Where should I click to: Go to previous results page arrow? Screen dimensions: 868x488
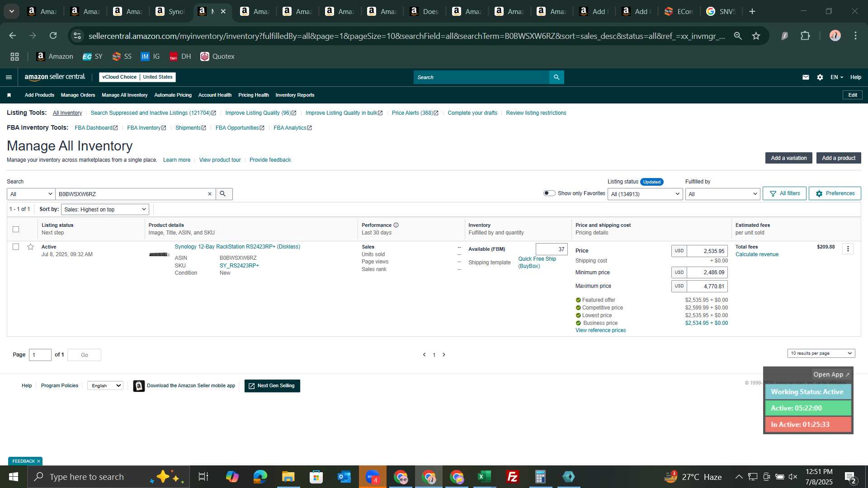coord(424,355)
